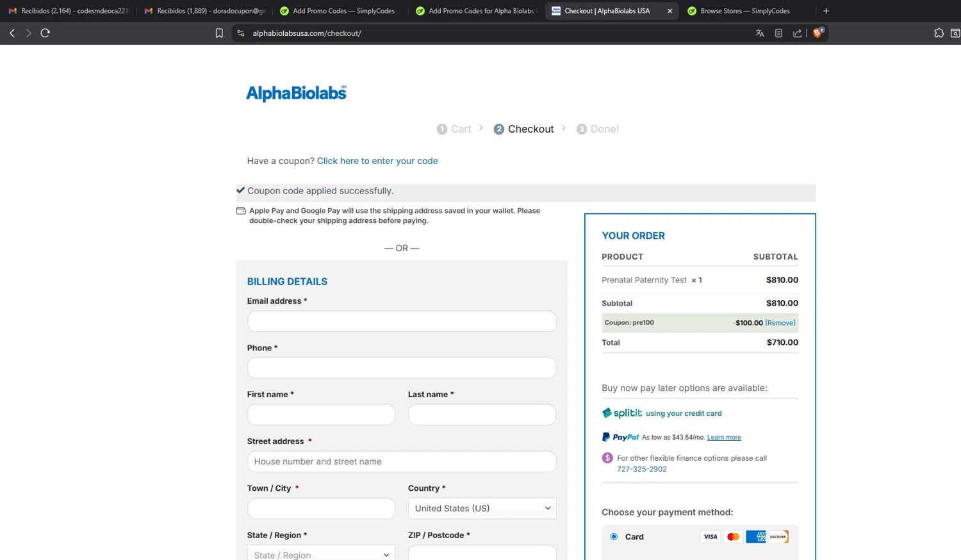
Task: Click the wallet card icon beside Apple Pay notice
Action: click(241, 211)
